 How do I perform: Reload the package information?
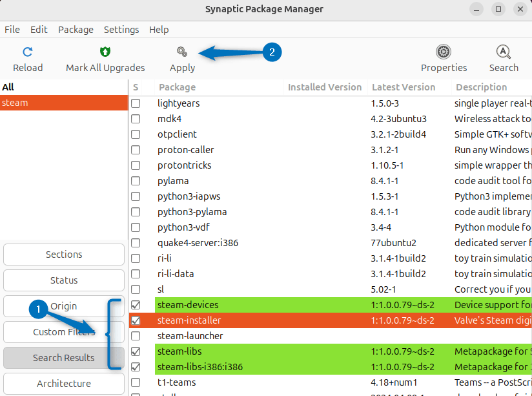point(28,58)
